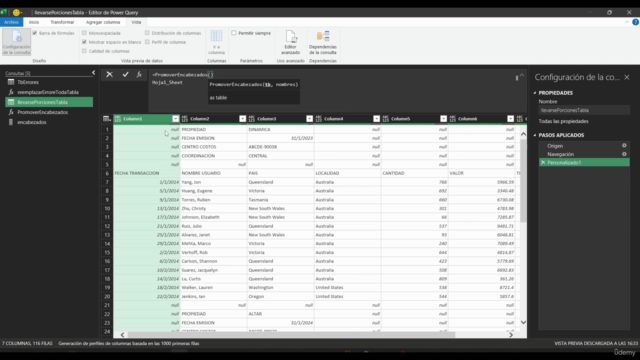Toggle Distribución de columnas checkbox

147,33
